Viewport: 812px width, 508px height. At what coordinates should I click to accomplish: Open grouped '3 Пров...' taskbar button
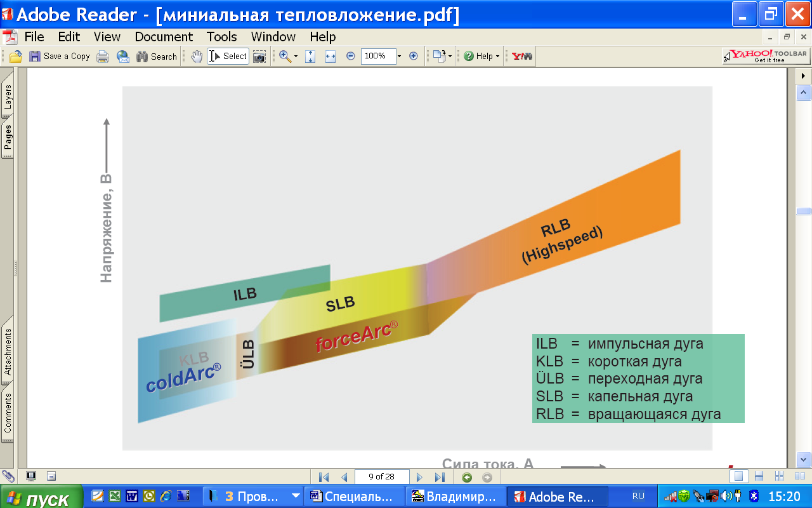point(254,497)
